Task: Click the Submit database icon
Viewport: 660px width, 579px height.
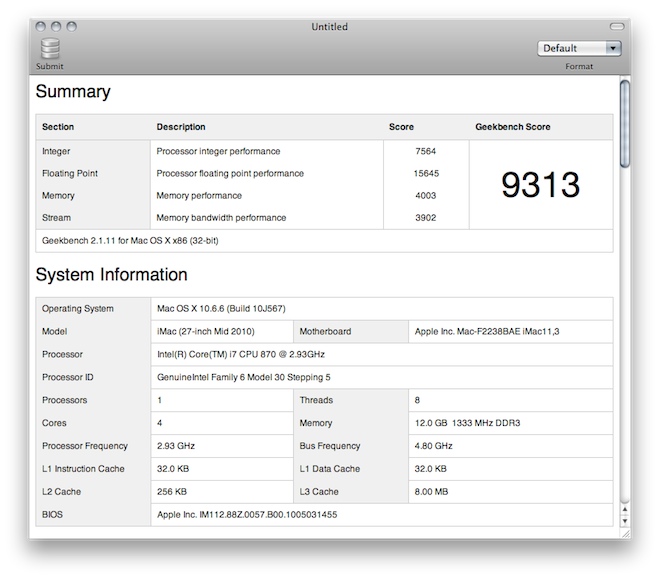Action: click(x=50, y=49)
